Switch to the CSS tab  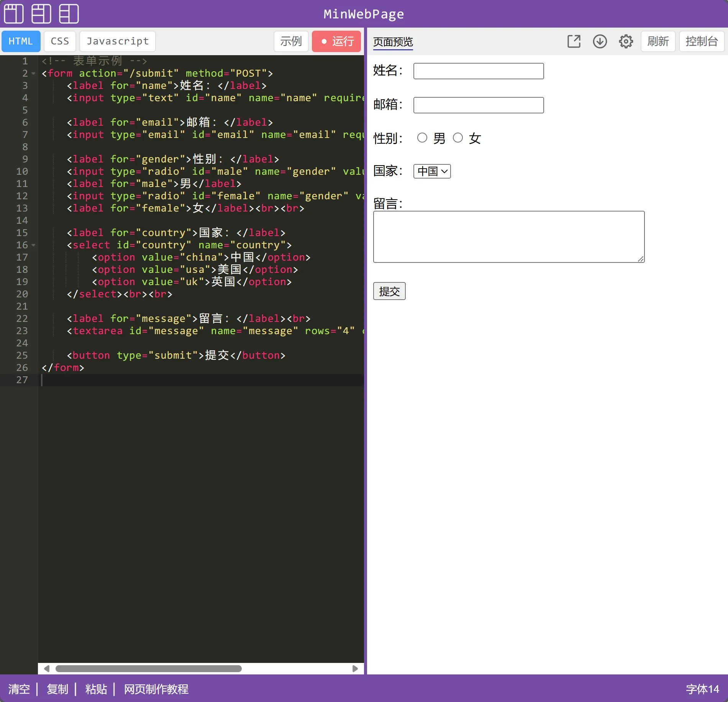(x=60, y=41)
